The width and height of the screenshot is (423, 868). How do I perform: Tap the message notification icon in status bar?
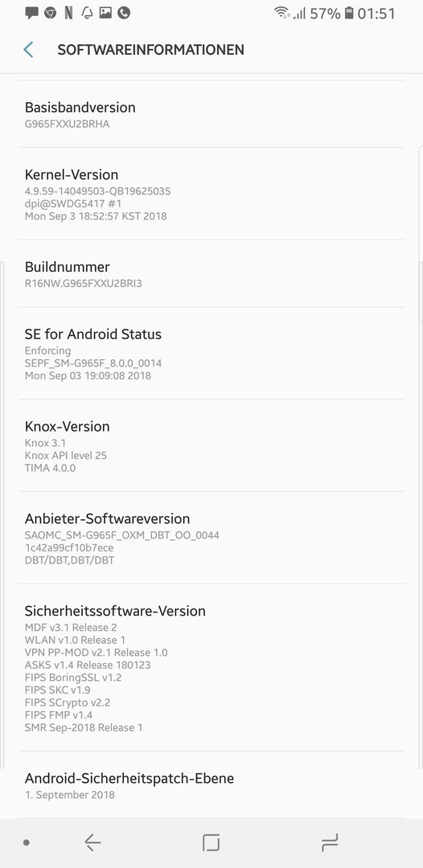click(x=32, y=13)
